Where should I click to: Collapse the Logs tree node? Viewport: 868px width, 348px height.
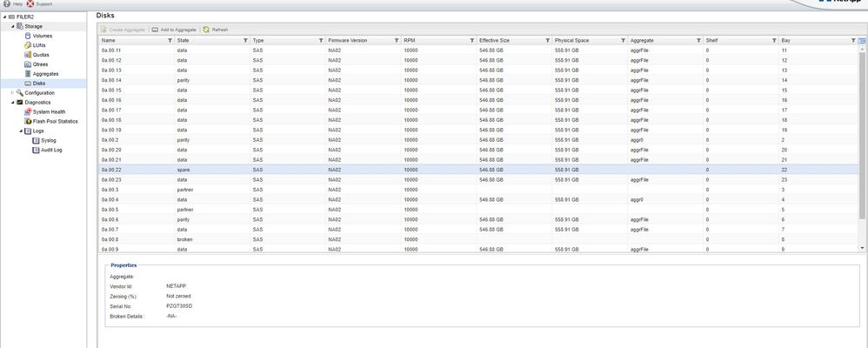(21, 130)
